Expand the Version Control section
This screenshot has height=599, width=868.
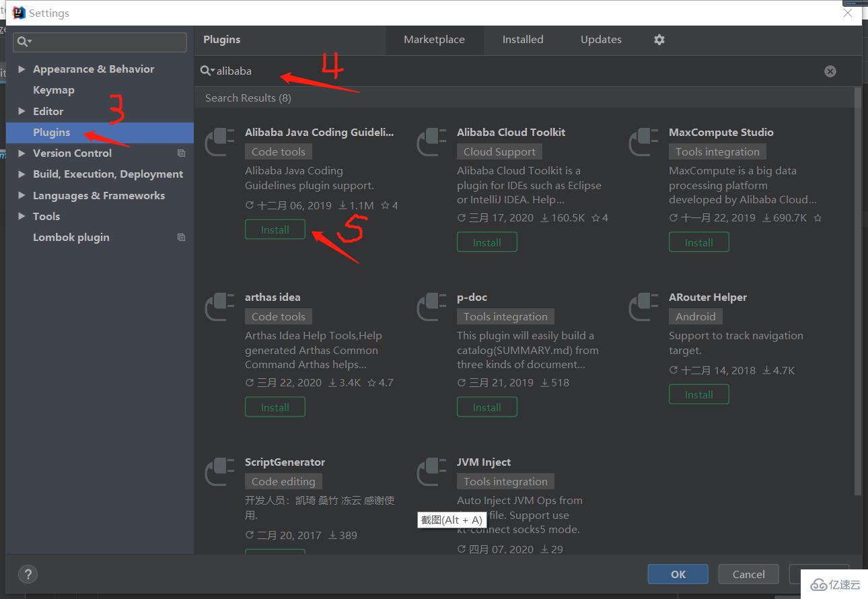point(22,153)
